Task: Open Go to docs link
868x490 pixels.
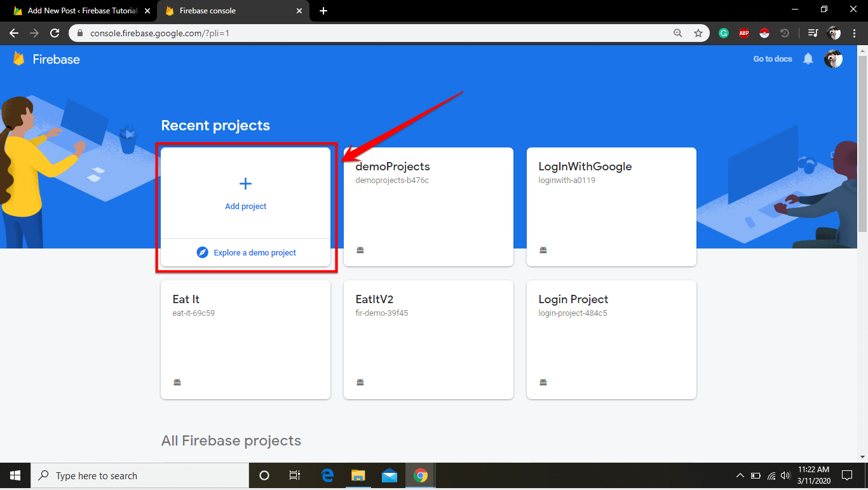Action: (773, 59)
